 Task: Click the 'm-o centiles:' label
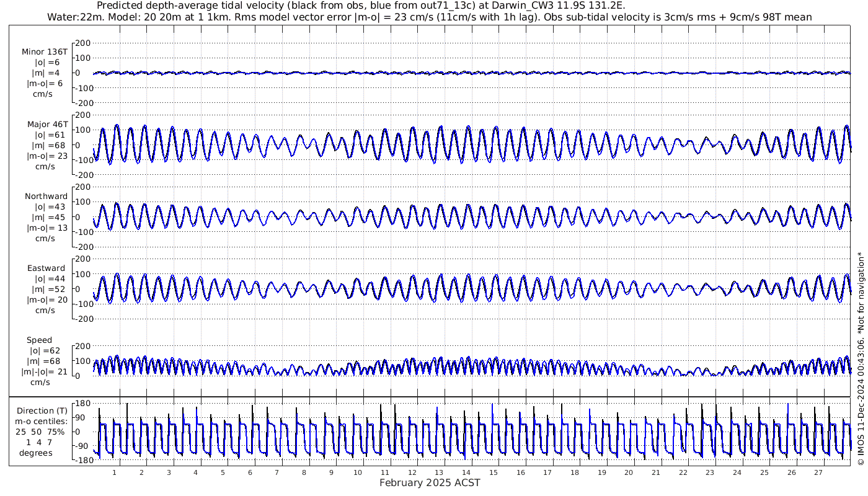pos(43,422)
